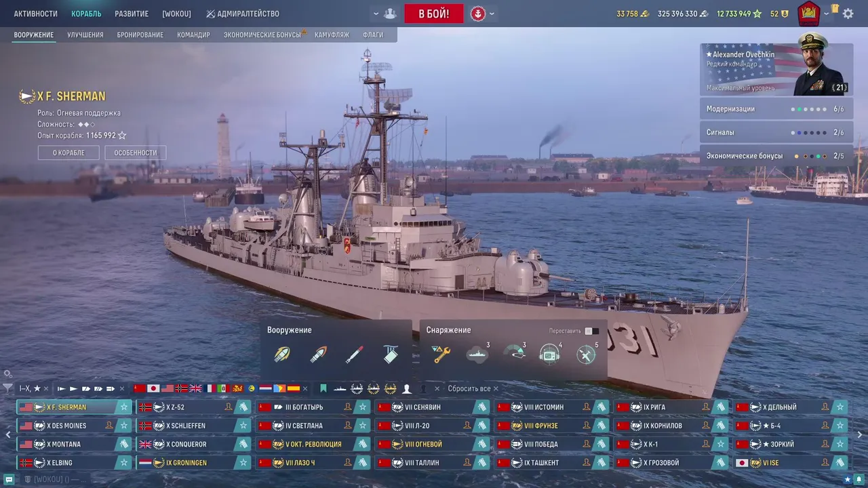Open the Развитие menu
The image size is (868, 488).
click(132, 14)
